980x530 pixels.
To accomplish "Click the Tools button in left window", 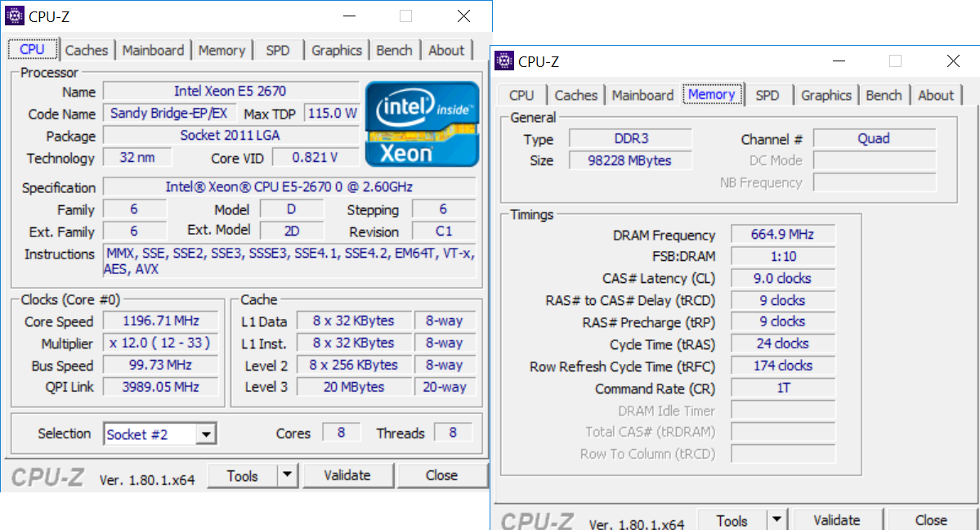I will [x=243, y=475].
